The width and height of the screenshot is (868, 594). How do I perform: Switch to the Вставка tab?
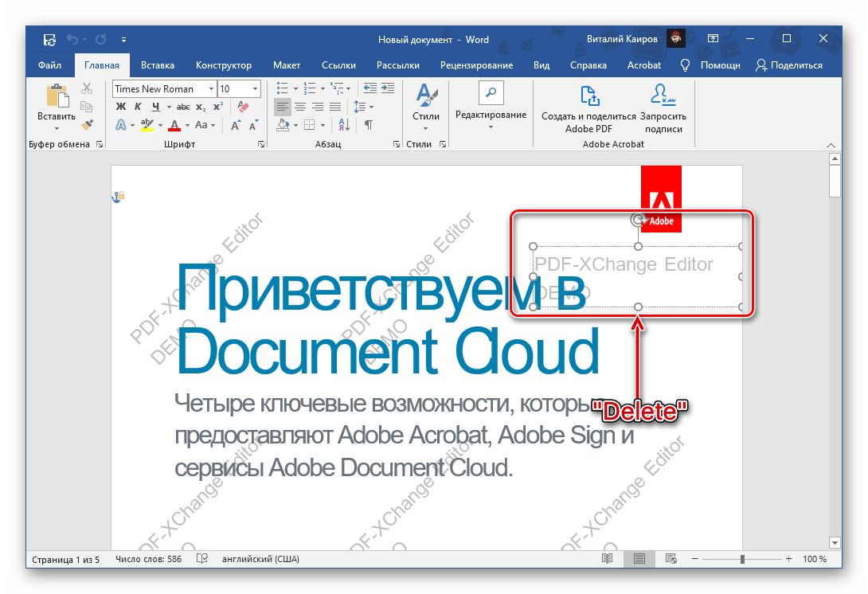[x=157, y=65]
